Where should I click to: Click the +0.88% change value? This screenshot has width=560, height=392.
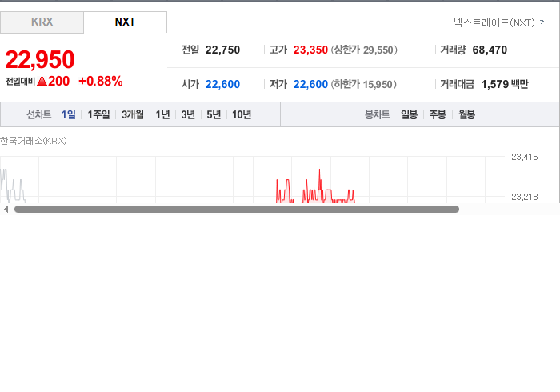101,81
